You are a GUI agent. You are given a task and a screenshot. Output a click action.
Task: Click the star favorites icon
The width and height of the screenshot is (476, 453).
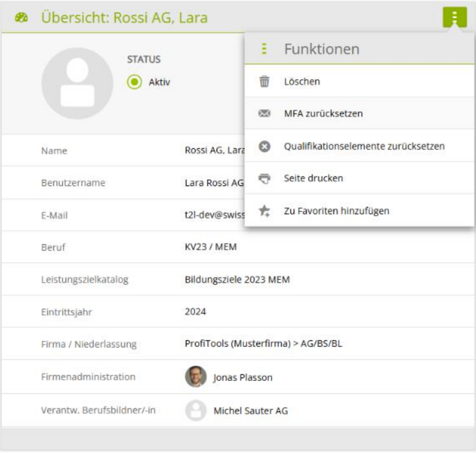pyautogui.click(x=264, y=211)
